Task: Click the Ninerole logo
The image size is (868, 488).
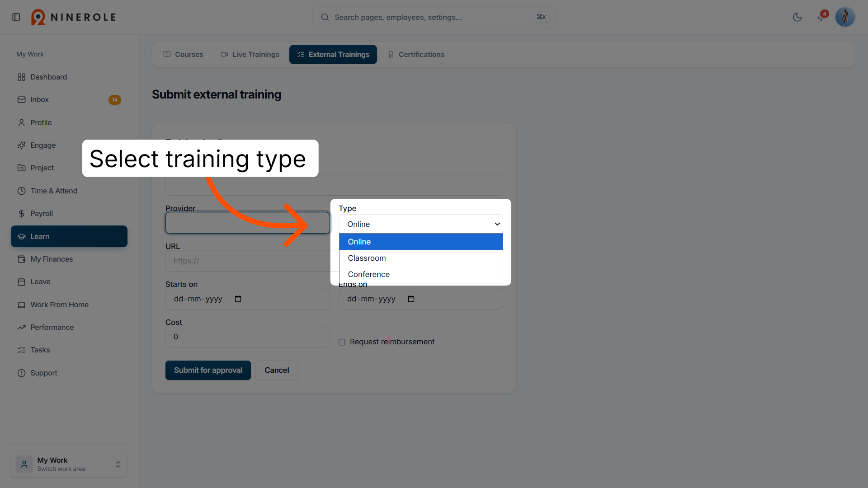Action: [x=74, y=17]
